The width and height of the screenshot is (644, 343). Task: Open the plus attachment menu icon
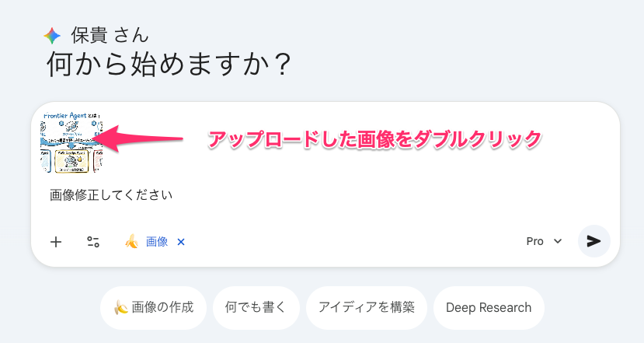pyautogui.click(x=56, y=242)
